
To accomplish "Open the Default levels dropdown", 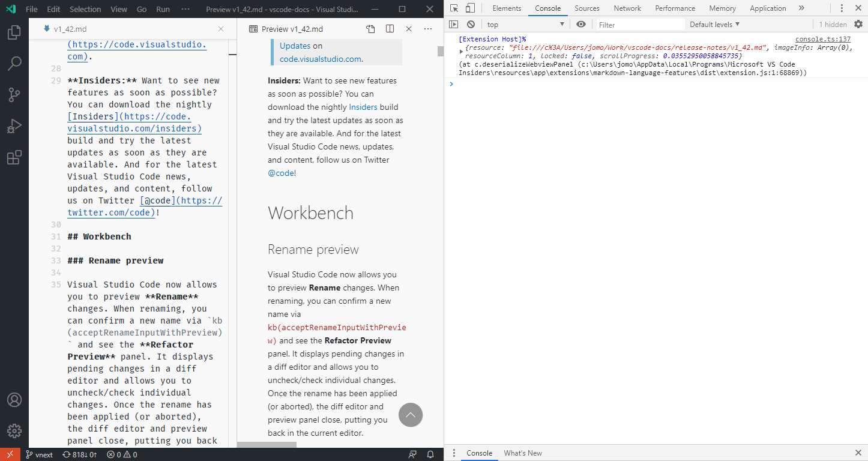I will [714, 24].
